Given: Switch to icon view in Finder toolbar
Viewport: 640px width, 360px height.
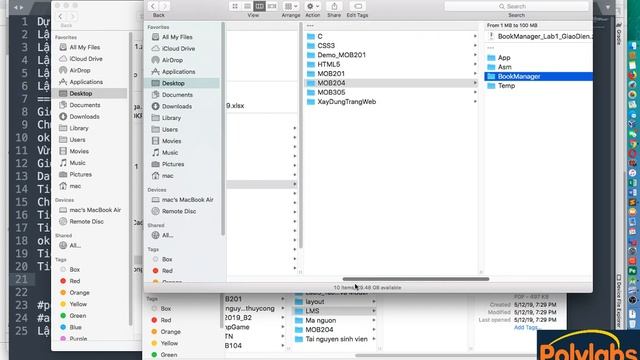Looking at the screenshot, I should 235,6.
